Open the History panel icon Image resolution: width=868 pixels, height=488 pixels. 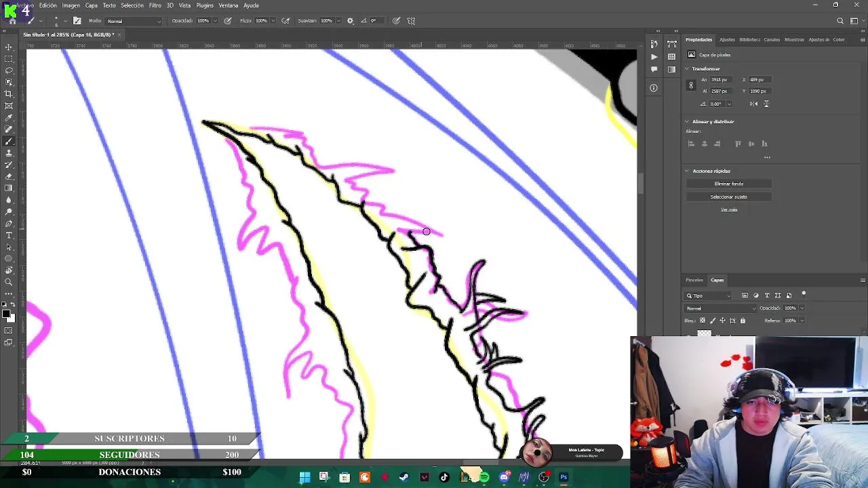[654, 44]
